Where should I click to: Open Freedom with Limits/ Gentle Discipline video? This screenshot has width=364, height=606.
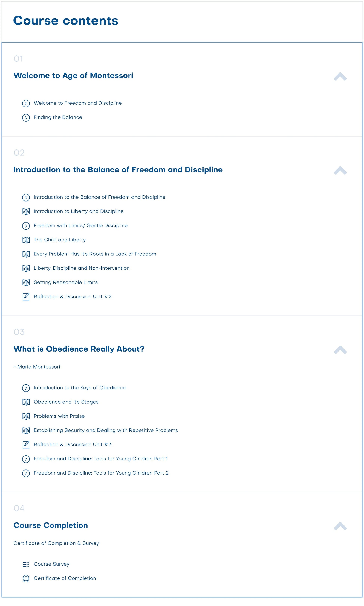pos(81,225)
